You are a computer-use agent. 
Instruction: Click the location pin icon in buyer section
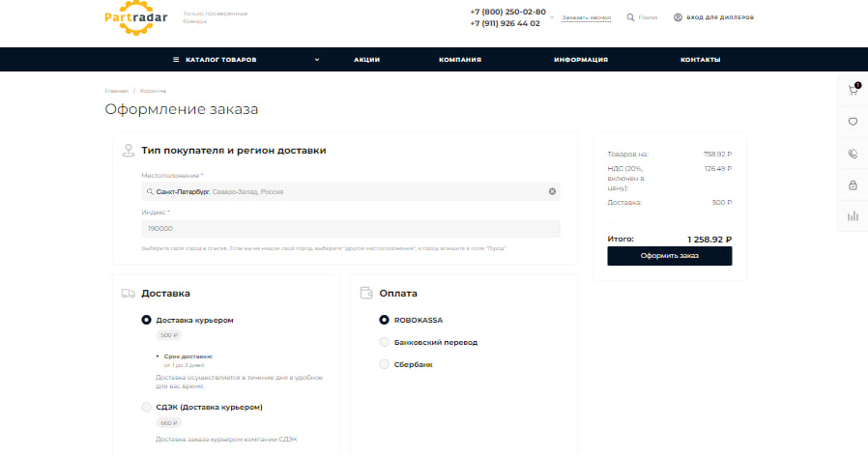(x=129, y=151)
